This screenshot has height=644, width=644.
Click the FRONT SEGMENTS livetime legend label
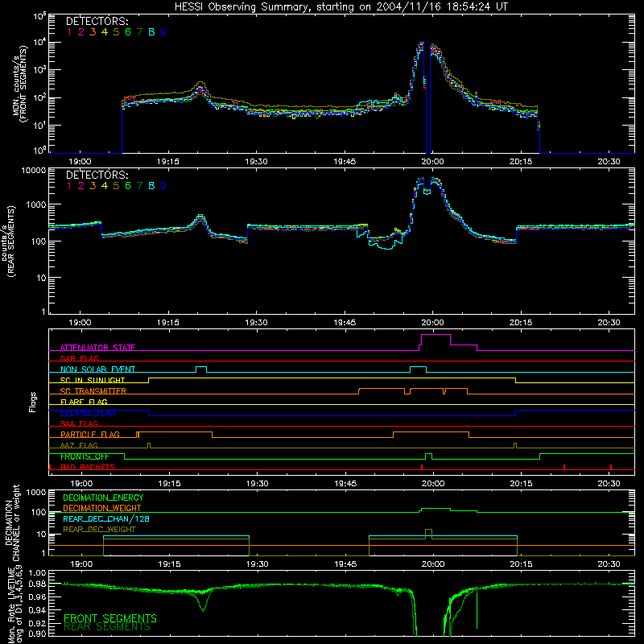pyautogui.click(x=110, y=618)
